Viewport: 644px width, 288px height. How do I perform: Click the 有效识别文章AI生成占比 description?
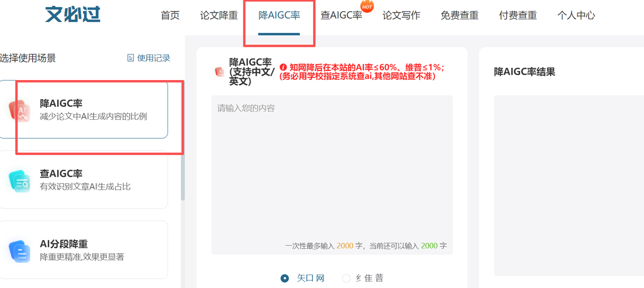[86, 186]
